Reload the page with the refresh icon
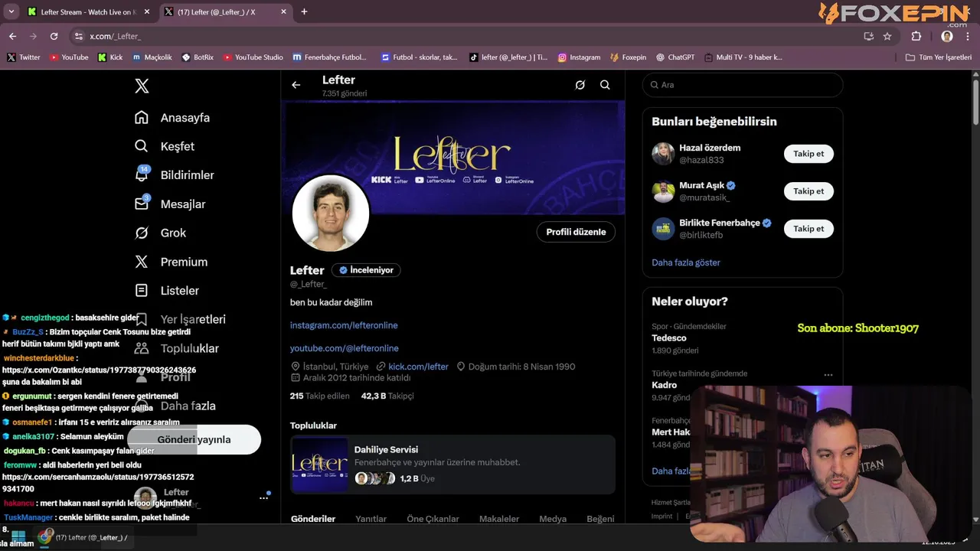The height and width of the screenshot is (551, 980). point(54,36)
